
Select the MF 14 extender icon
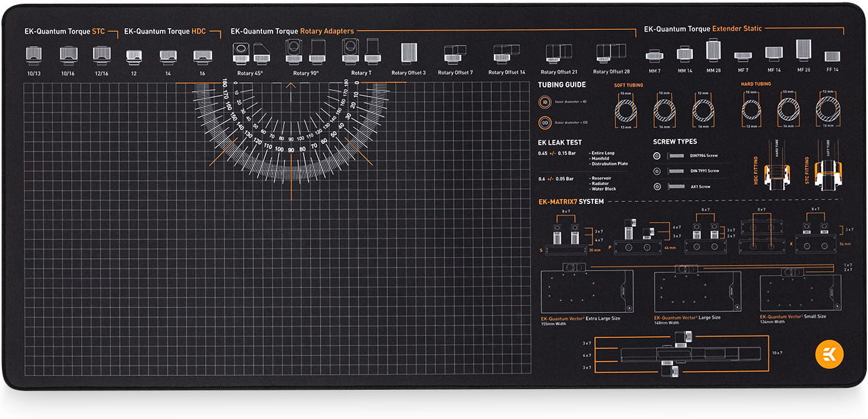tap(774, 54)
